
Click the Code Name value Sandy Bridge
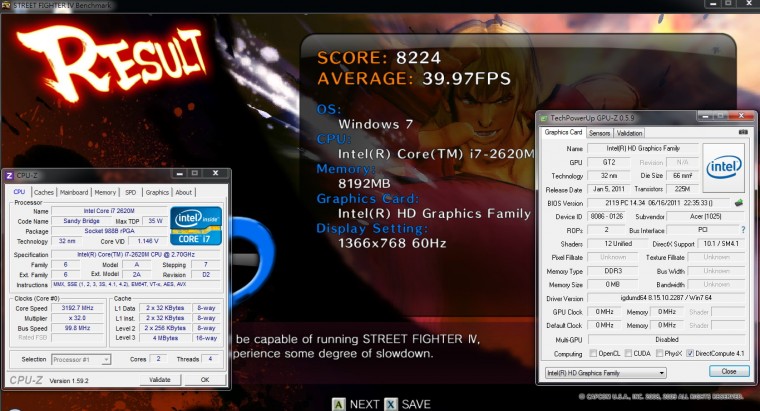coord(81,221)
